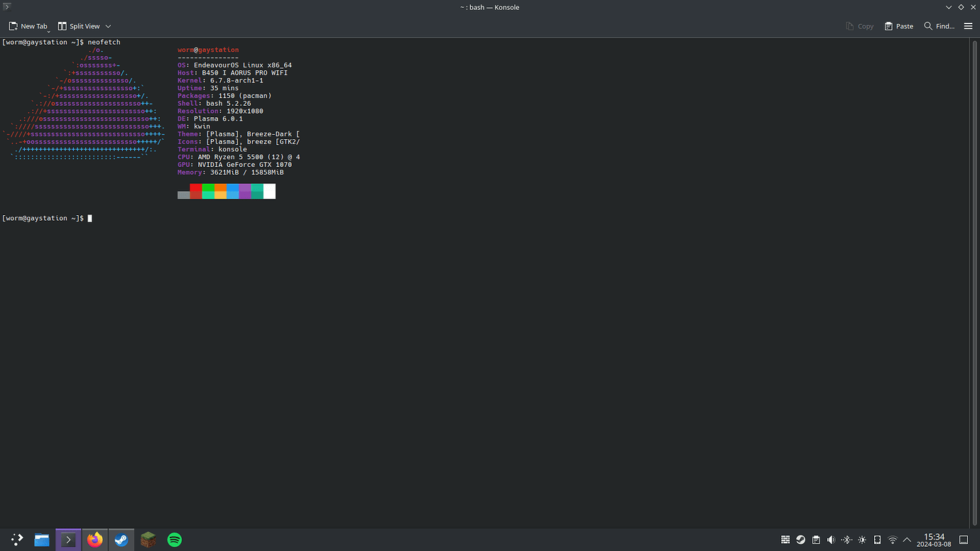This screenshot has width=980, height=551.
Task: Click the 'Uptime: 35 mins' line
Action: 208,88
